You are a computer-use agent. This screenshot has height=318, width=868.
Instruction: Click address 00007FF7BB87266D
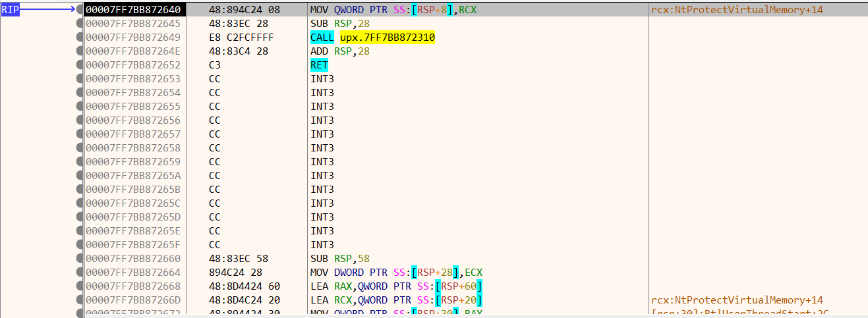click(x=132, y=300)
